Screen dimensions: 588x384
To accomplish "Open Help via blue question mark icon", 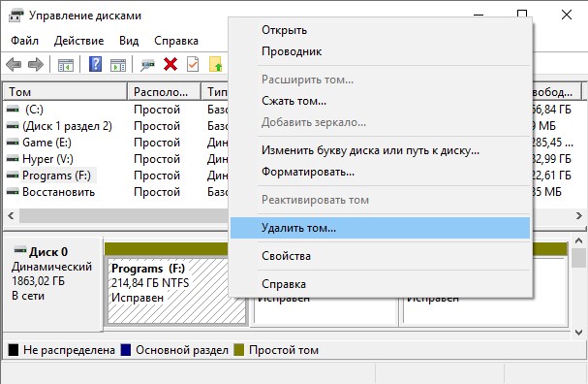I will point(95,64).
